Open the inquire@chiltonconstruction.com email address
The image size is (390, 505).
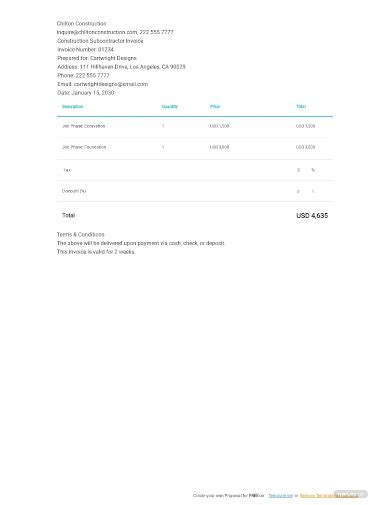click(97, 32)
